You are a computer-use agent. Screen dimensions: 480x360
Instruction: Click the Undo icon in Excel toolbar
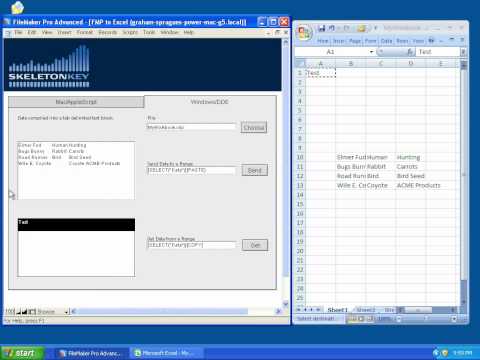[x=332, y=29]
